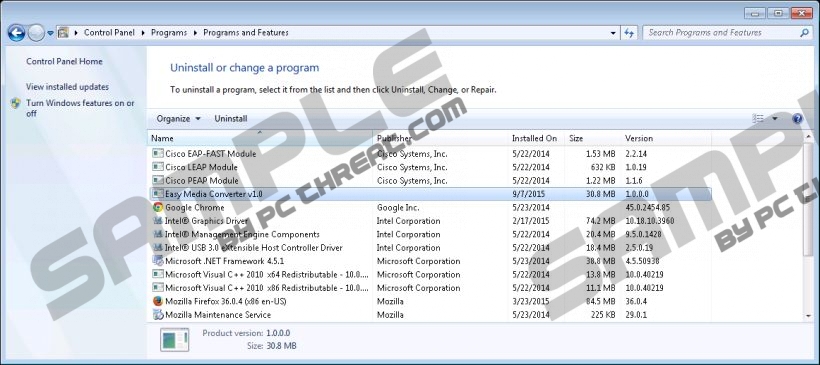Open the recent pages dropdown arrow
Image resolution: width=820 pixels, height=365 pixels.
point(50,33)
